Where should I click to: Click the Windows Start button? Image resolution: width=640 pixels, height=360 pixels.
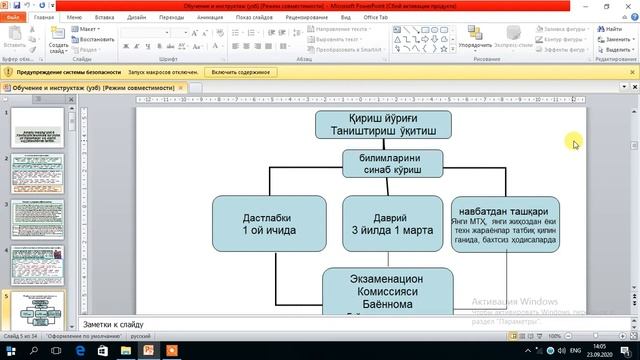point(11,351)
